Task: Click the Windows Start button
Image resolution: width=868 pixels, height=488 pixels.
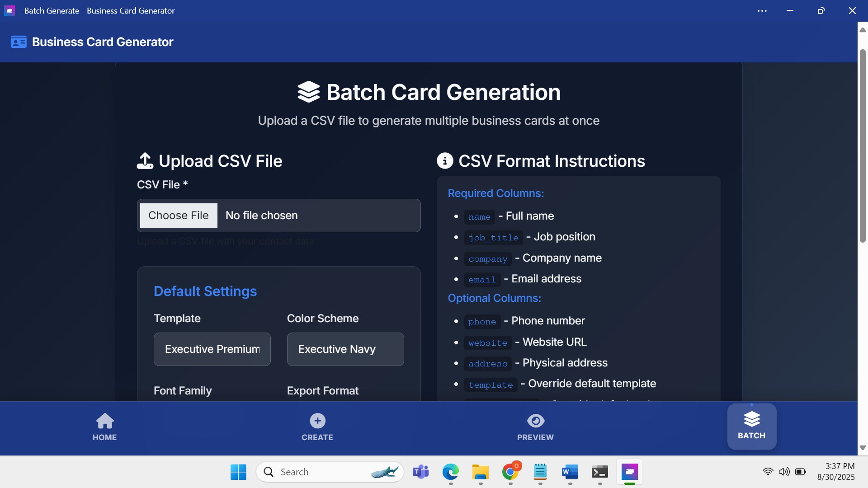Action: tap(238, 472)
